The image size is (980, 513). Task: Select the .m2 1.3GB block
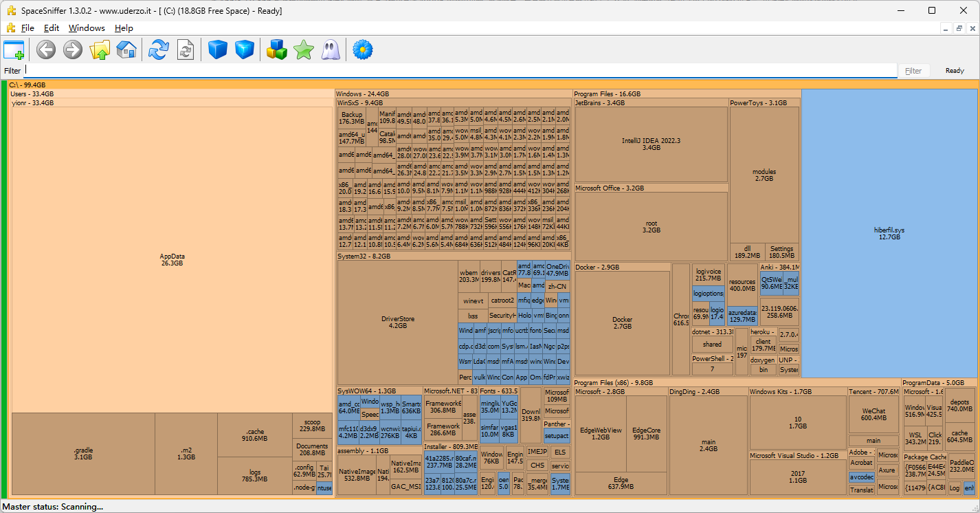(186, 454)
